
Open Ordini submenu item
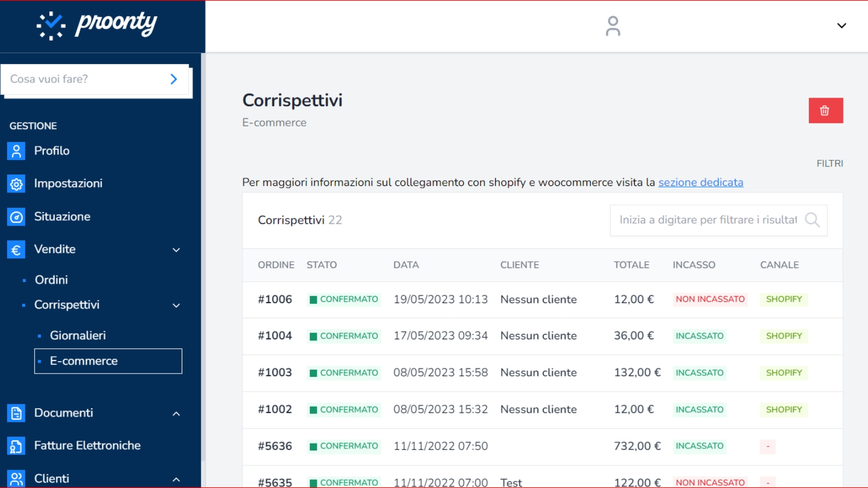coord(52,280)
